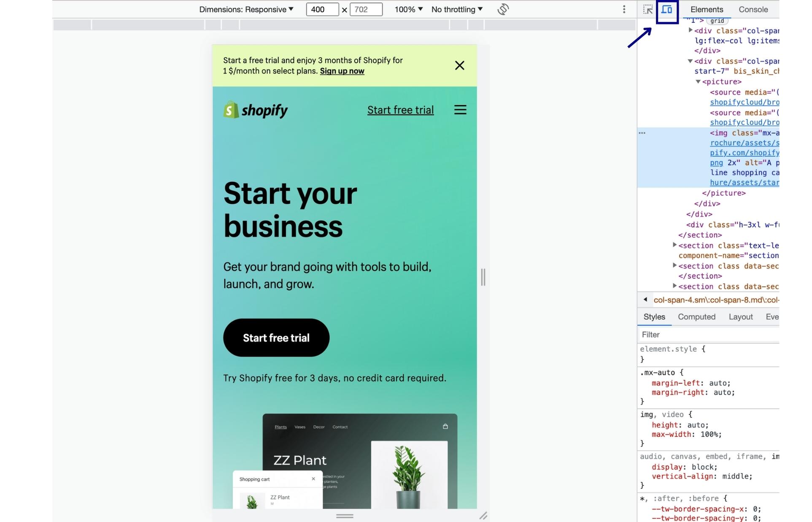Click the Shopify logo
Viewport: 812px width, 522px height.
point(255,110)
